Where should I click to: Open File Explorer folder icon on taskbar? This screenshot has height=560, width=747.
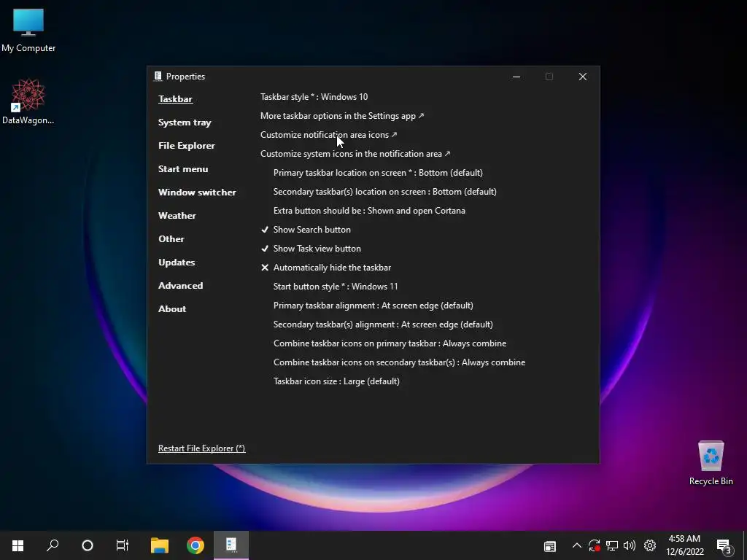[160, 545]
